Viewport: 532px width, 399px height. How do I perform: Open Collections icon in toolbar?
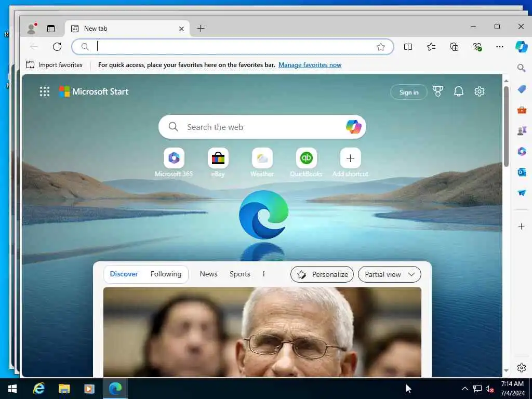[x=454, y=47]
